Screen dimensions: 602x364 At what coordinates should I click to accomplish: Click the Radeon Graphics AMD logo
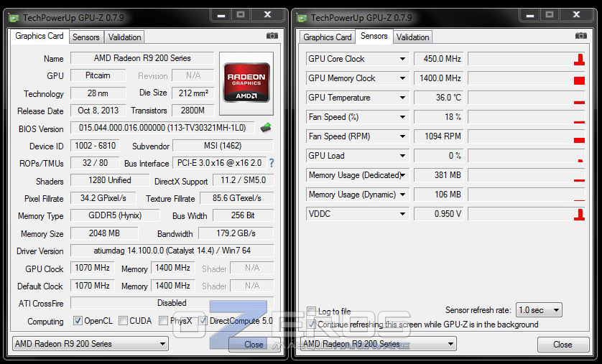(x=246, y=83)
